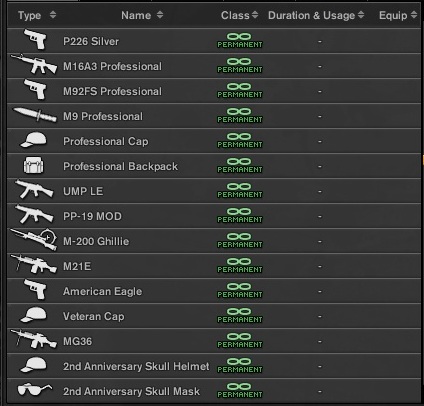Click the M92FS Professional name

coord(112,91)
